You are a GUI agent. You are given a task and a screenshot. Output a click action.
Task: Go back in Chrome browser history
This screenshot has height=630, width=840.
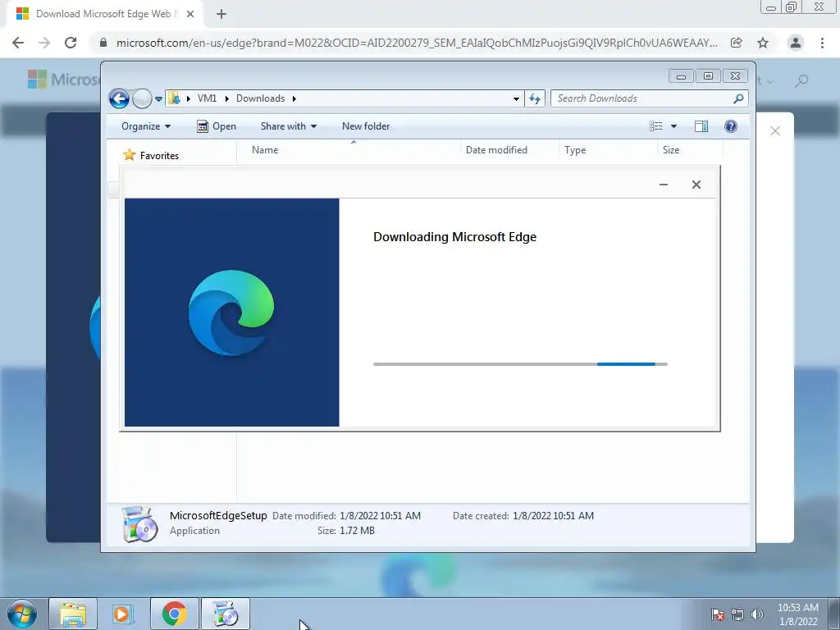point(18,43)
